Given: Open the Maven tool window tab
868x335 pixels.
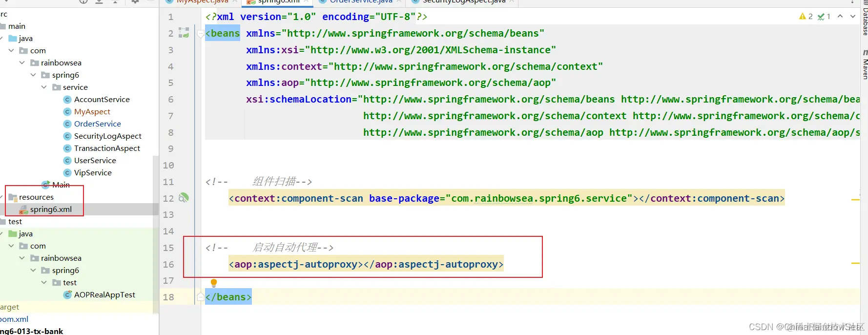Looking at the screenshot, I should [x=865, y=65].
